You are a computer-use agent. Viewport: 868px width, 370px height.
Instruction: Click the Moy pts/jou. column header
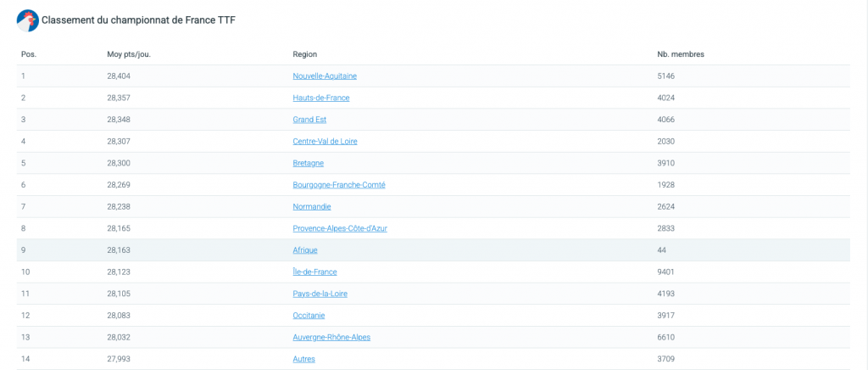(x=129, y=54)
